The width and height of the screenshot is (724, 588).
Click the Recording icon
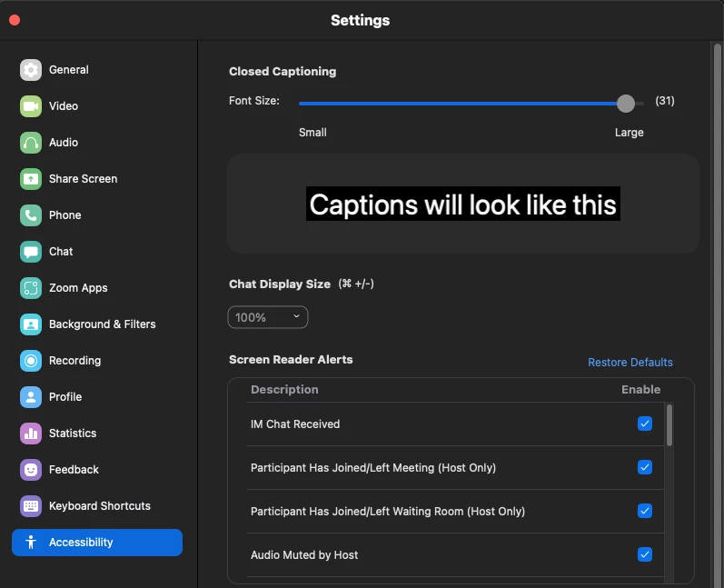(x=31, y=361)
